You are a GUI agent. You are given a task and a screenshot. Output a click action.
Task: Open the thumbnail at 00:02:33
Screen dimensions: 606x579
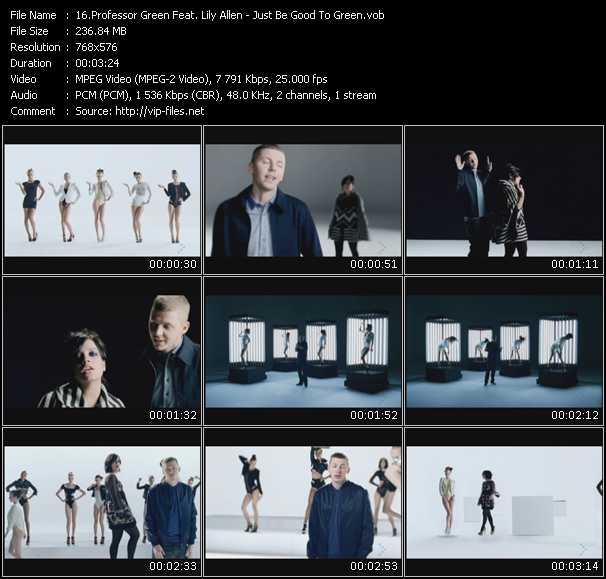102,502
